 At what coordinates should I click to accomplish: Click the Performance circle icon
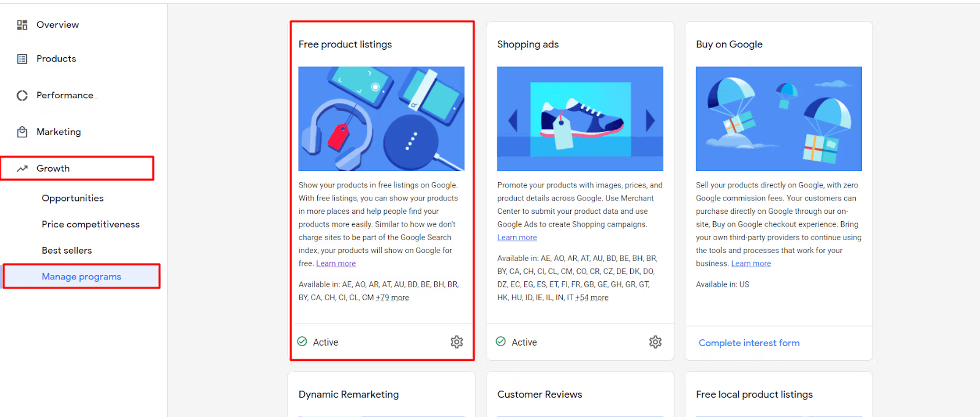pyautogui.click(x=22, y=95)
